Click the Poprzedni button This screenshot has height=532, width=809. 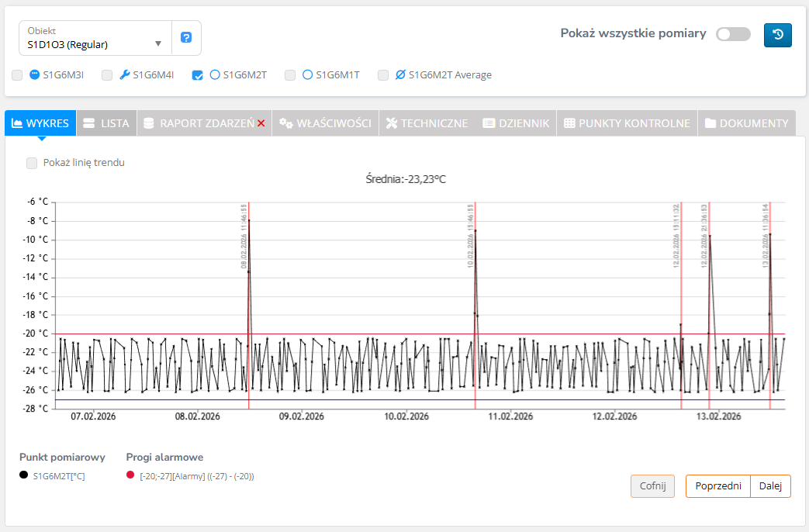tap(717, 486)
